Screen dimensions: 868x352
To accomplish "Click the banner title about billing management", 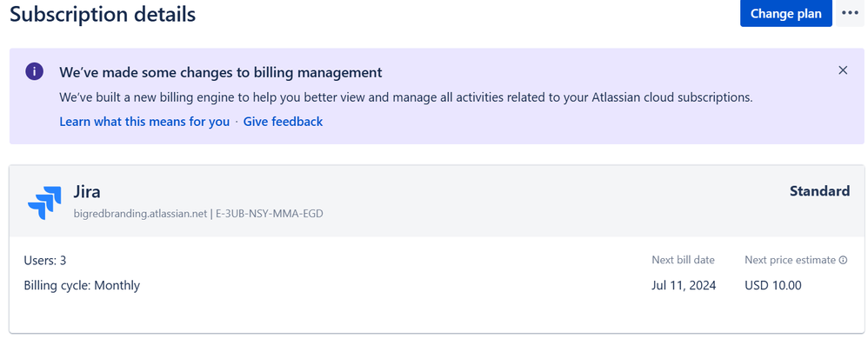I will [220, 72].
